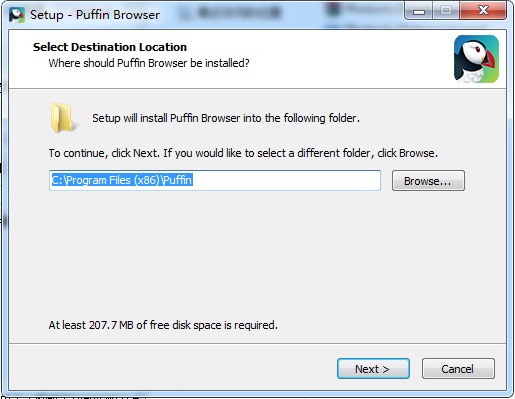
Task: Click inside the destination folder path field
Action: [215, 180]
